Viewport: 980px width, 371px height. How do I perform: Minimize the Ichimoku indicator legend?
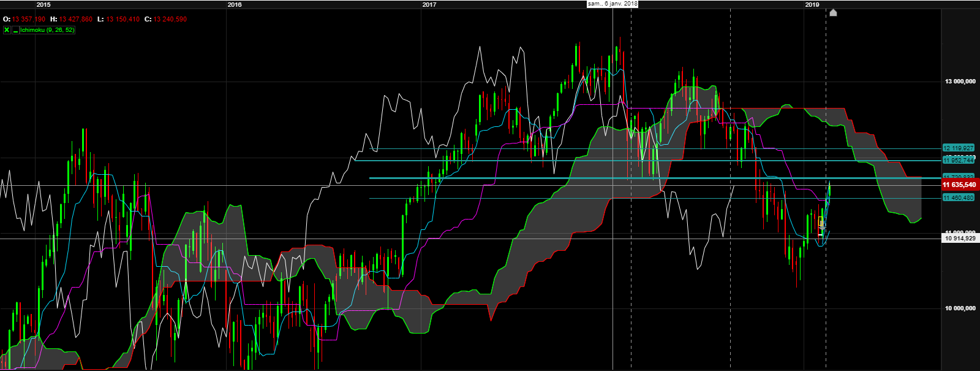click(15, 29)
